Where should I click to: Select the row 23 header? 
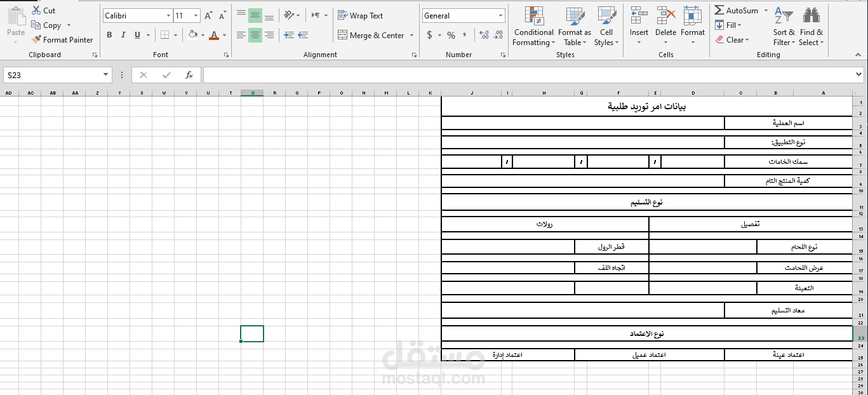(x=860, y=335)
